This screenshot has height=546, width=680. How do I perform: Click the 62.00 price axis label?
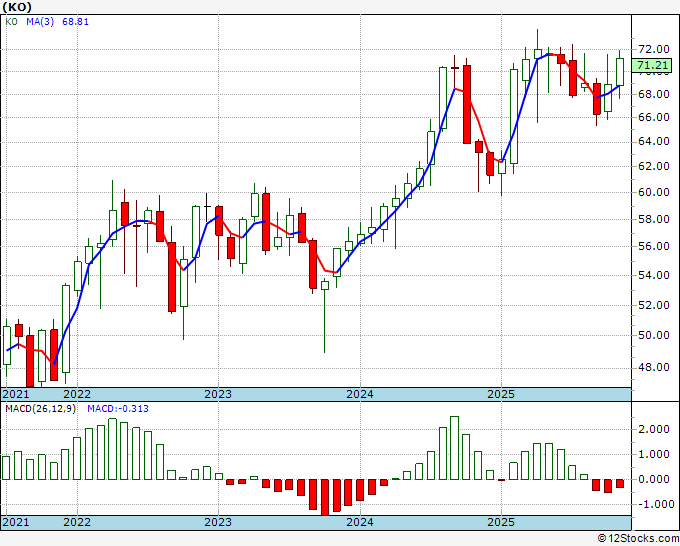click(654, 166)
